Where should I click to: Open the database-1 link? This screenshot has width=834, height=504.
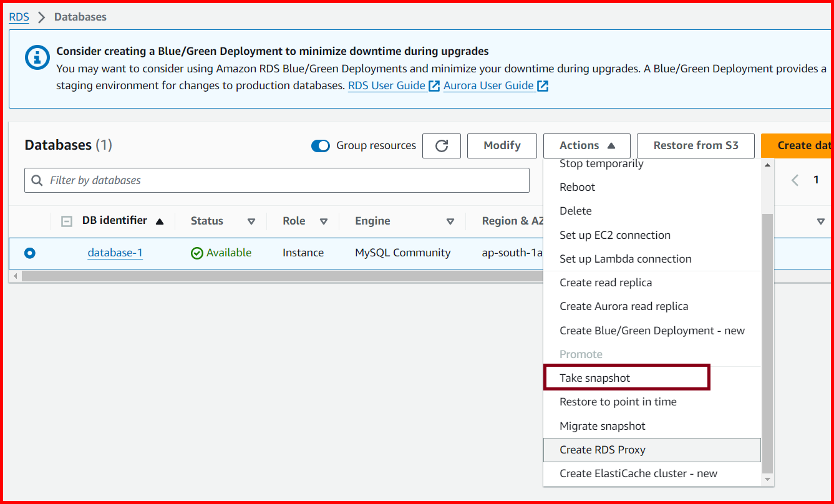pos(115,253)
